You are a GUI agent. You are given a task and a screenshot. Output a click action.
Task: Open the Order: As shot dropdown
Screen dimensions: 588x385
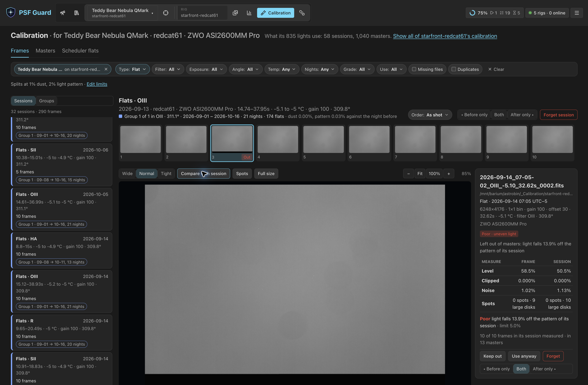430,115
